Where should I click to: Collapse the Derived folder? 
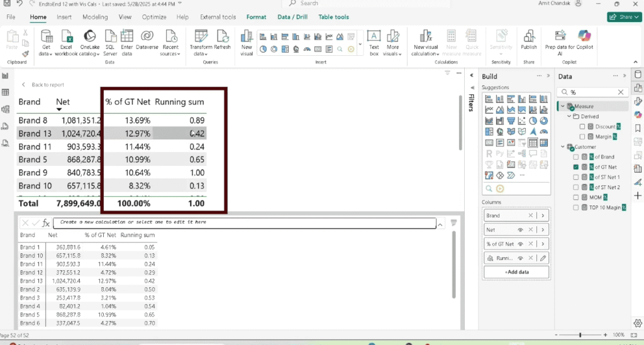(569, 116)
